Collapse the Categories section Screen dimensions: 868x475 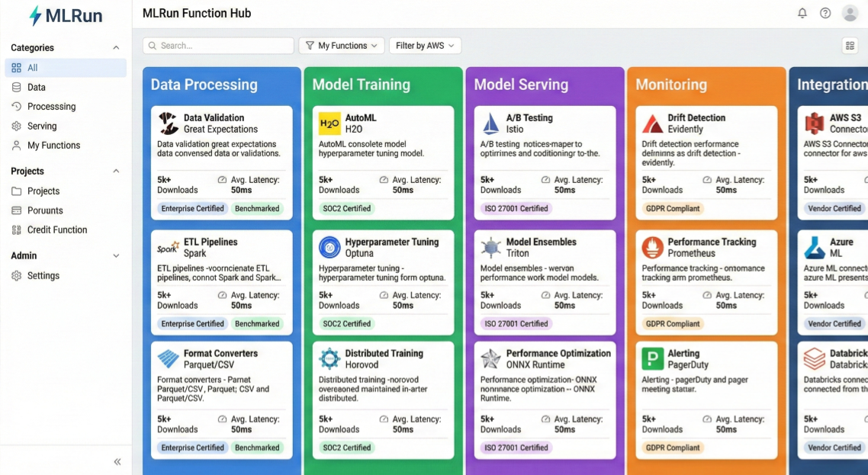pos(116,48)
